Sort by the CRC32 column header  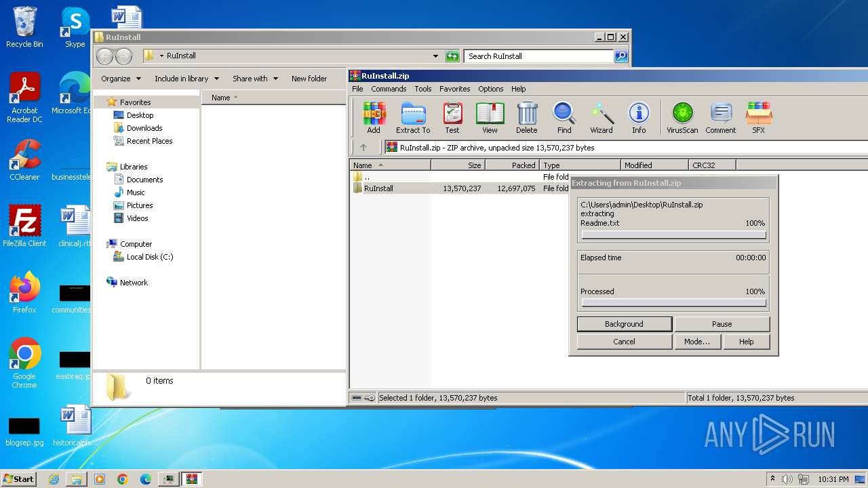[x=712, y=165]
